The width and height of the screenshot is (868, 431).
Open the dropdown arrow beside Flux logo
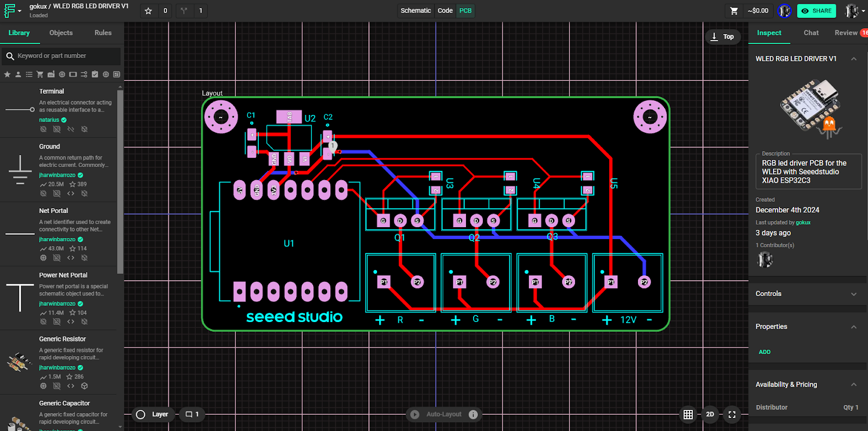click(20, 11)
